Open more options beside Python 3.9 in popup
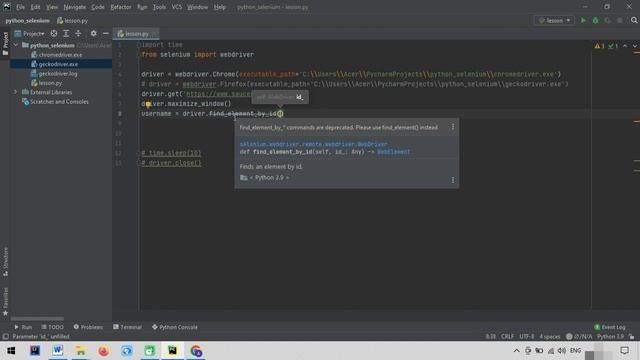 tap(453, 180)
